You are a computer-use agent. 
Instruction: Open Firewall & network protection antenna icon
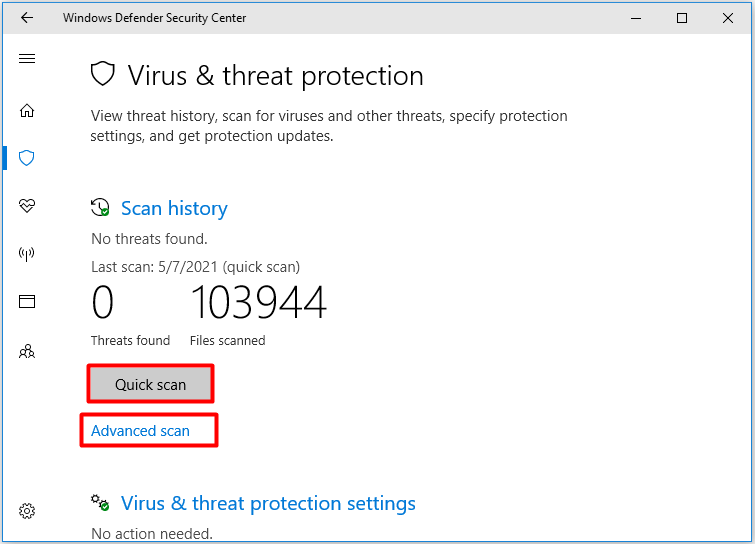pyautogui.click(x=26, y=254)
